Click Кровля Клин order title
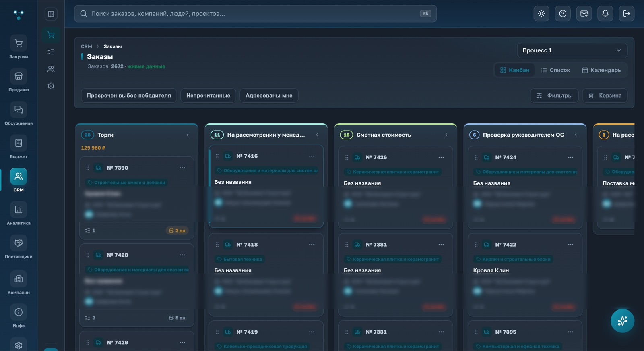This screenshot has height=351, width=644. pos(491,270)
